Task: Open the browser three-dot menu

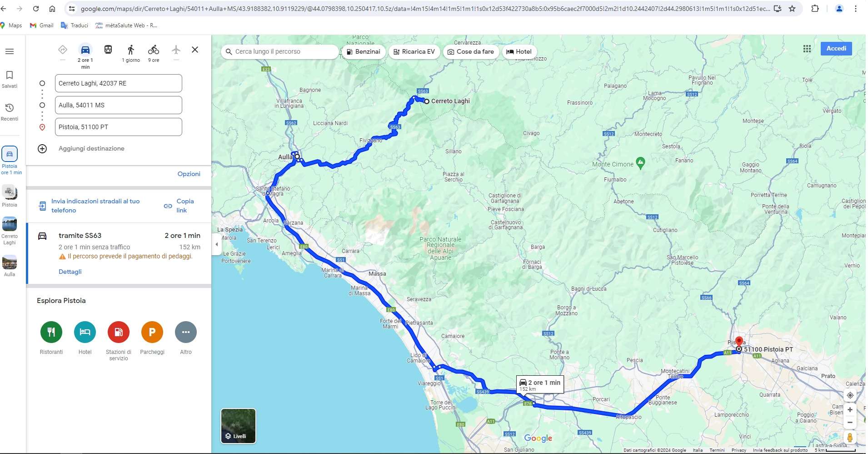Action: [x=856, y=9]
